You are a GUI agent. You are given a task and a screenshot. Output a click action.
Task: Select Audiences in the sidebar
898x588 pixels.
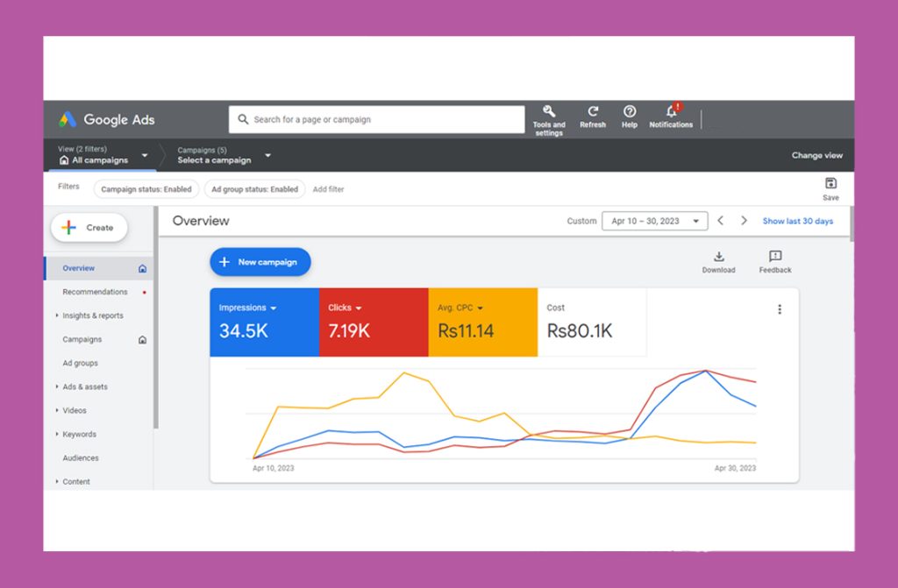(81, 457)
